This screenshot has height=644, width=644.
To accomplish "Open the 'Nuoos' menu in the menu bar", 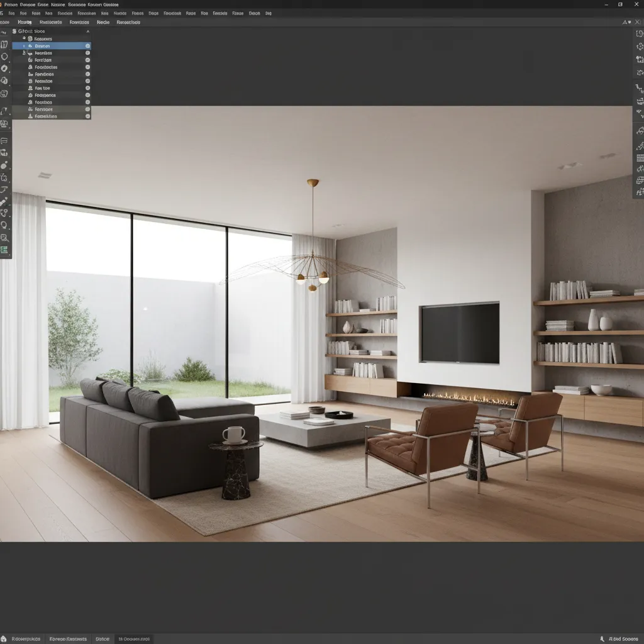I will pyautogui.click(x=120, y=13).
